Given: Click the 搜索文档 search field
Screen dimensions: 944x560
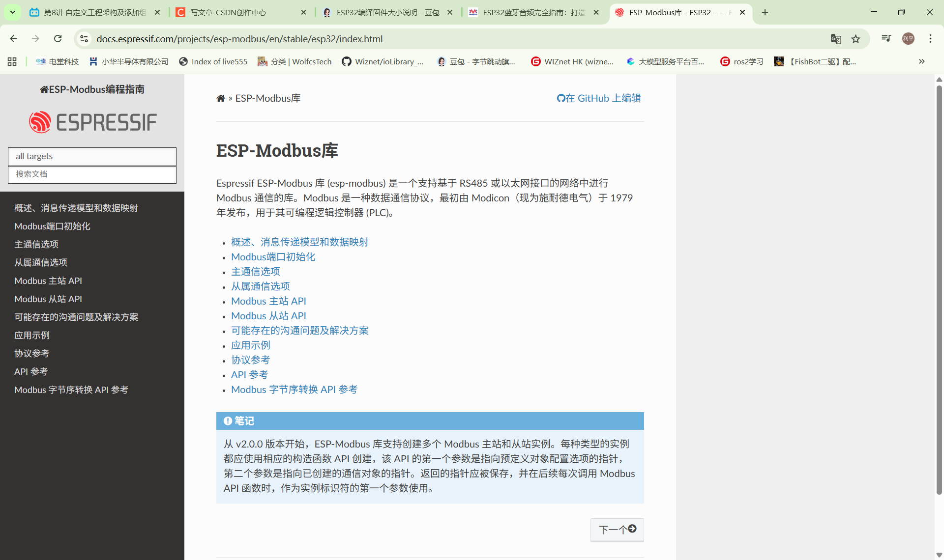Looking at the screenshot, I should [x=92, y=174].
